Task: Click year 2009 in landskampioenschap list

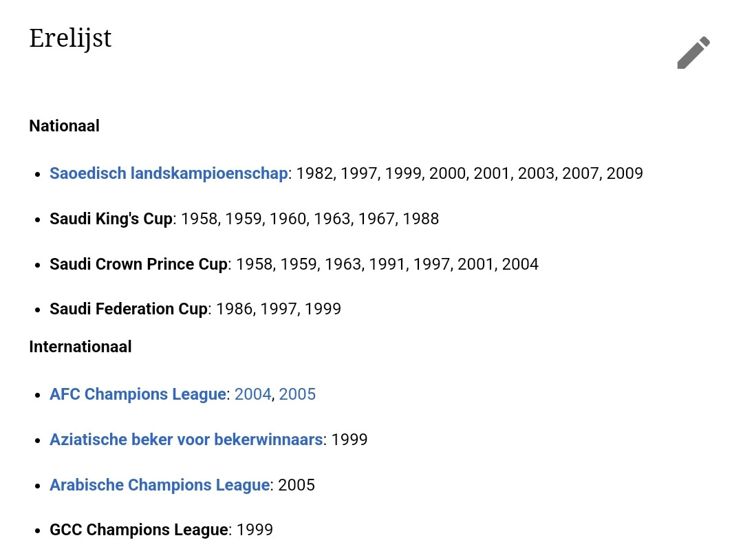Action: point(625,173)
